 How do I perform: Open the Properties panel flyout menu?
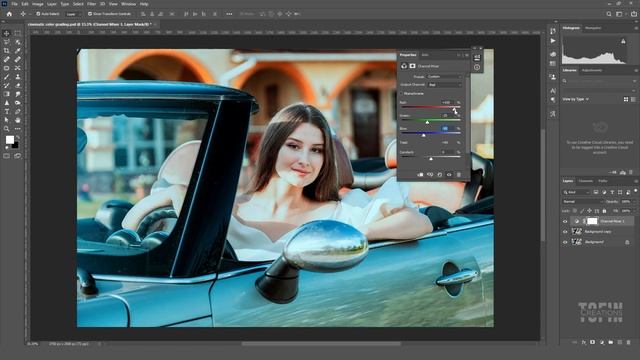coord(467,55)
